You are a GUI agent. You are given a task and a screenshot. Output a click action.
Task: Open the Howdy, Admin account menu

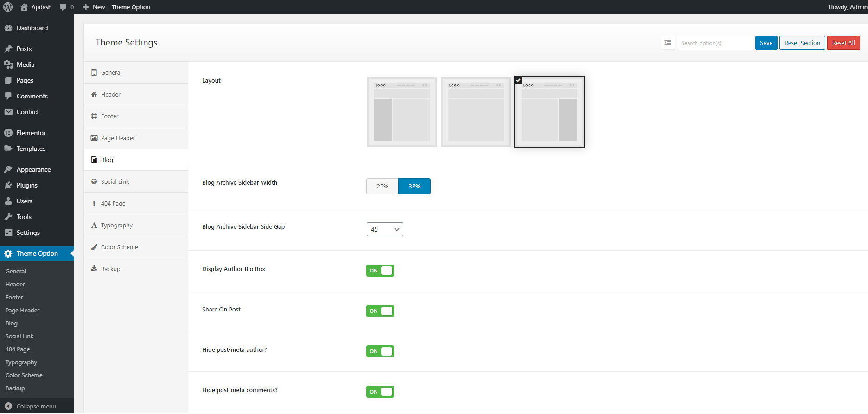(x=847, y=7)
